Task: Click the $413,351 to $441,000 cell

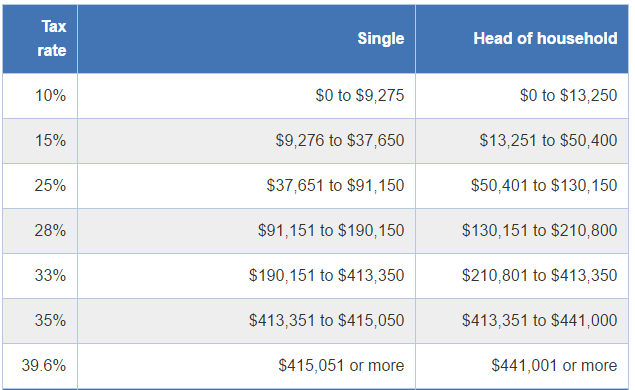Action: (522, 321)
